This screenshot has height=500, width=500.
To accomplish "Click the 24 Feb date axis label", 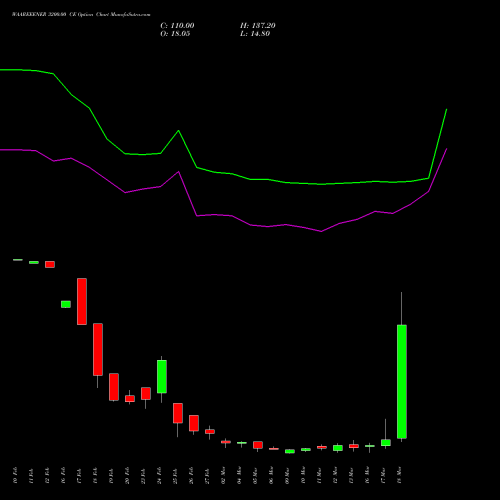I will pyautogui.click(x=159, y=475).
